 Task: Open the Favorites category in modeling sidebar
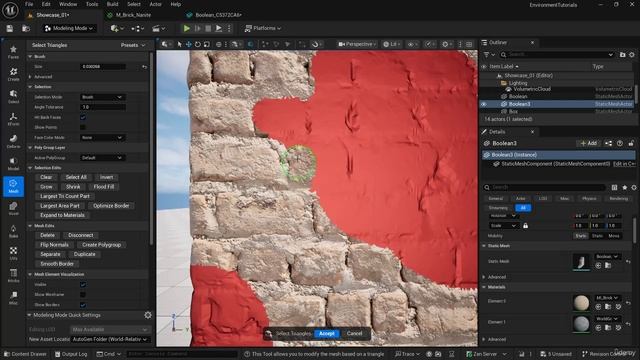coord(13,52)
